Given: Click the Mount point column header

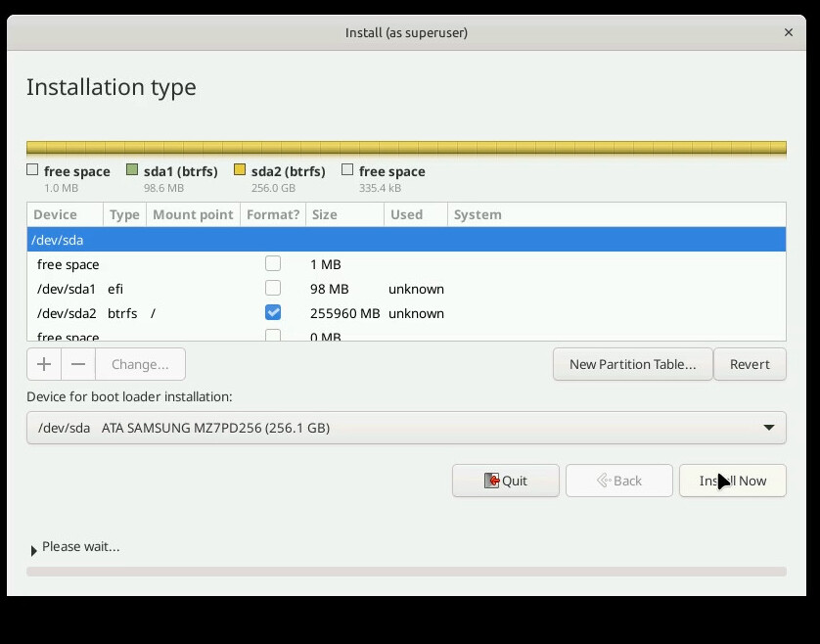Looking at the screenshot, I should click(x=193, y=214).
